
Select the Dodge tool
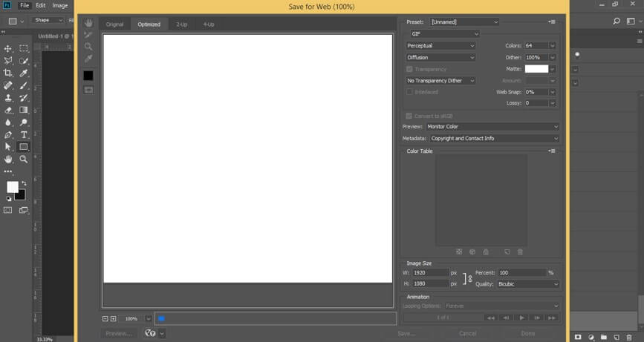point(24,122)
